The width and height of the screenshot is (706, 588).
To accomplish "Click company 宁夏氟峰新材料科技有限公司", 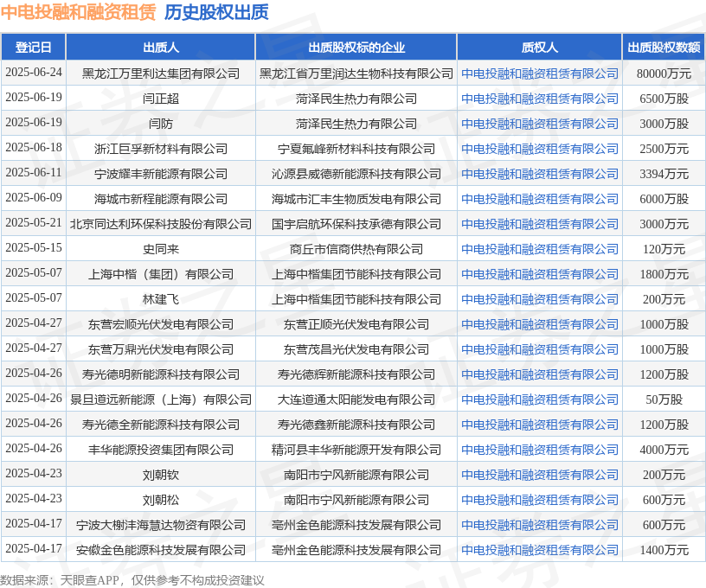I will (356, 149).
